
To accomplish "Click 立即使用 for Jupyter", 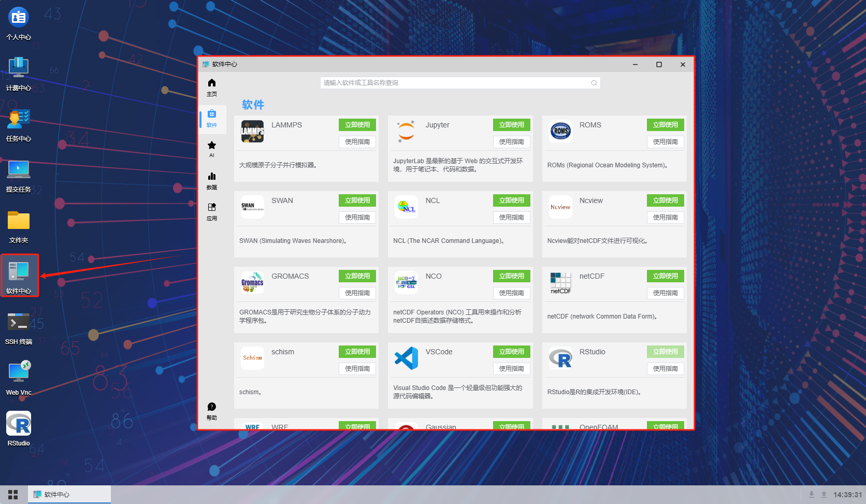I will [512, 125].
